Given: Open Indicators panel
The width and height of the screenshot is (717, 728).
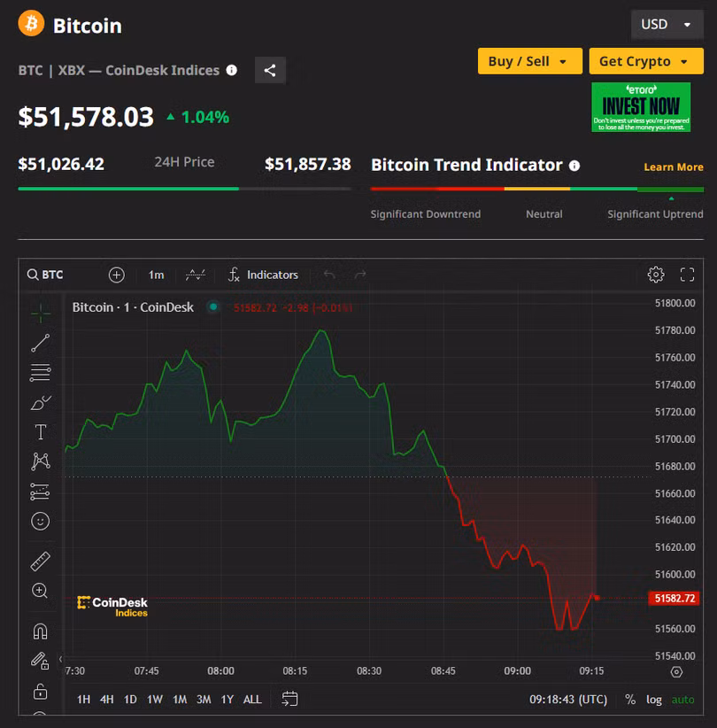Looking at the screenshot, I should pyautogui.click(x=263, y=275).
